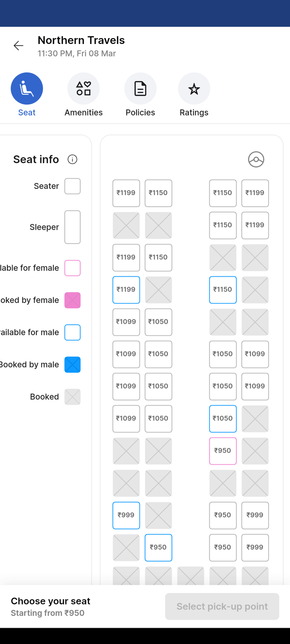This screenshot has width=290, height=644.
Task: Tap Select pick-up point button
Action: point(222,606)
